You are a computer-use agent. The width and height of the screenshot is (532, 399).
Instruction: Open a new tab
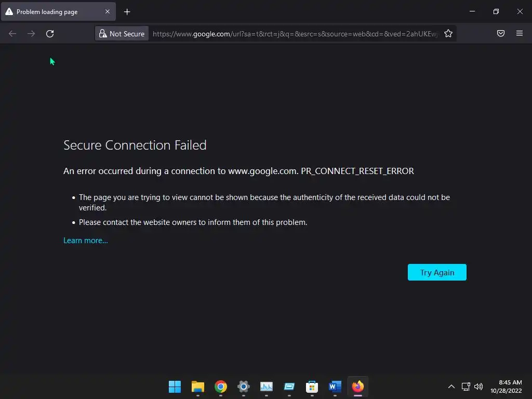pos(127,11)
